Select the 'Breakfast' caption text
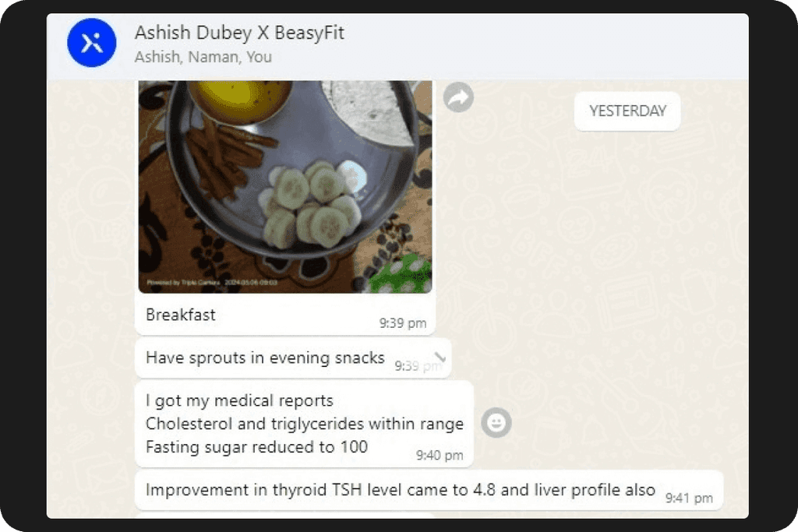 [x=181, y=315]
